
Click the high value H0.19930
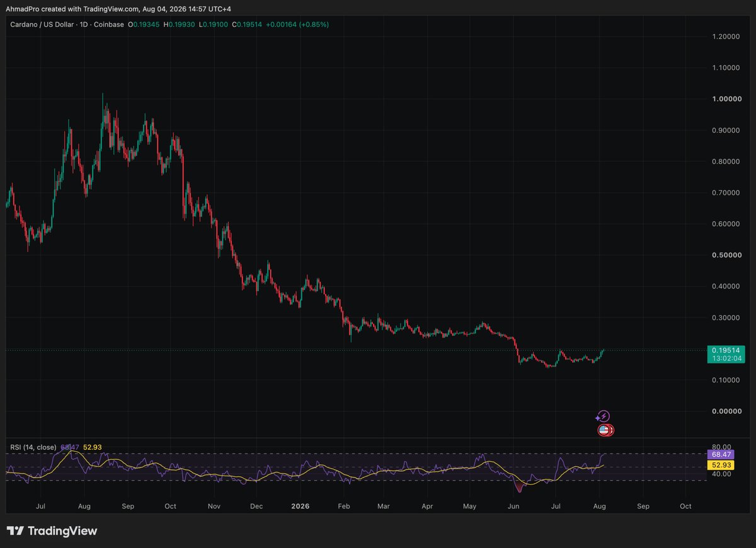tap(179, 24)
